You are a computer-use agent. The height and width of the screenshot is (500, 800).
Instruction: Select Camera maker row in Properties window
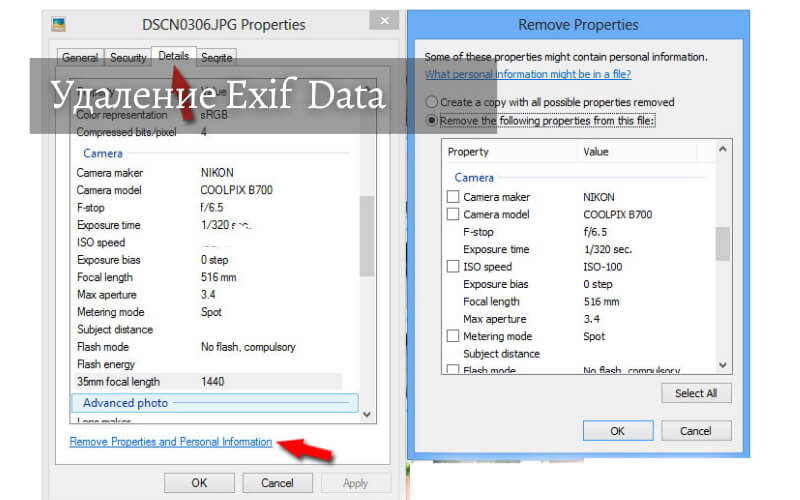[x=208, y=173]
